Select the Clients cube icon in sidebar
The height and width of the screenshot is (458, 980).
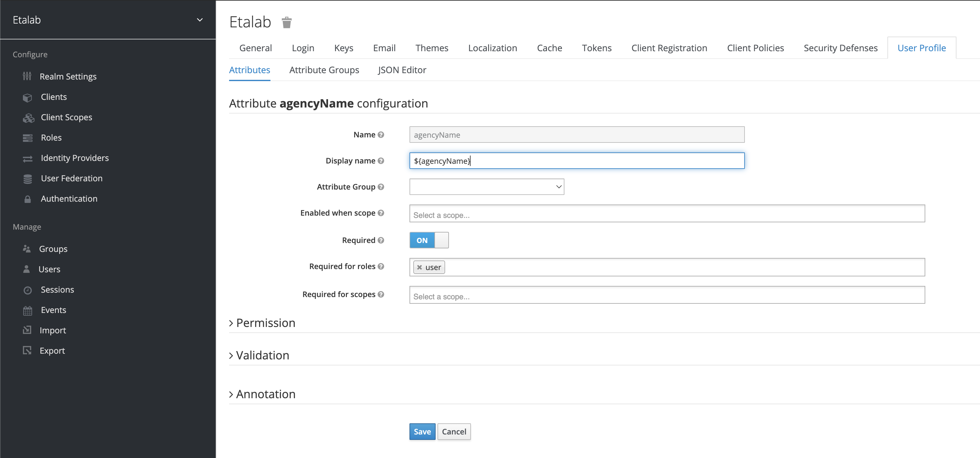coord(27,97)
